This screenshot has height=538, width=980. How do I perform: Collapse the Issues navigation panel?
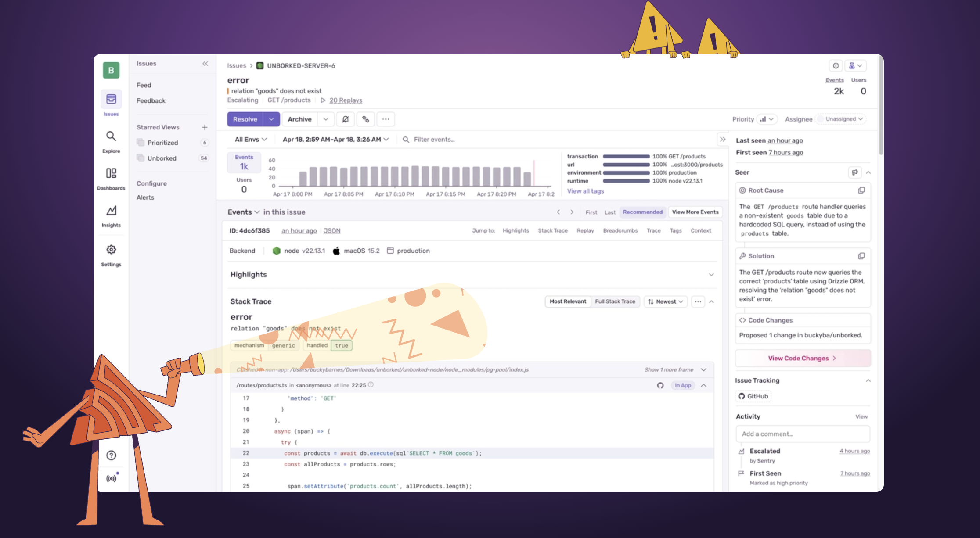point(205,64)
